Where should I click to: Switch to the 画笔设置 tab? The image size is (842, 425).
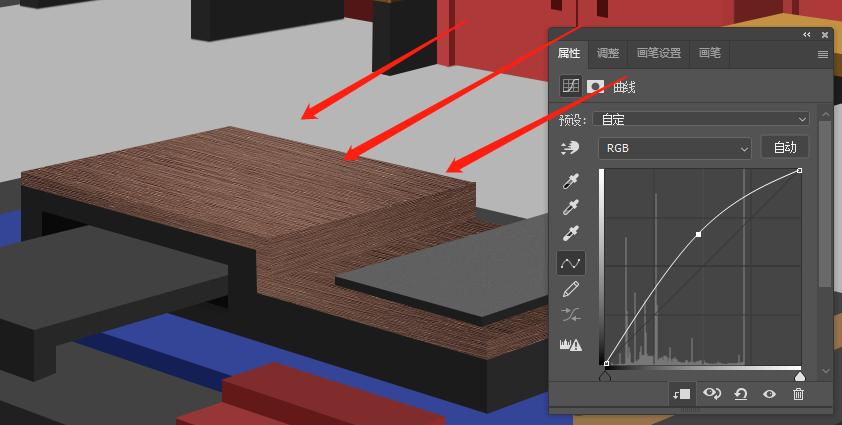pos(659,53)
